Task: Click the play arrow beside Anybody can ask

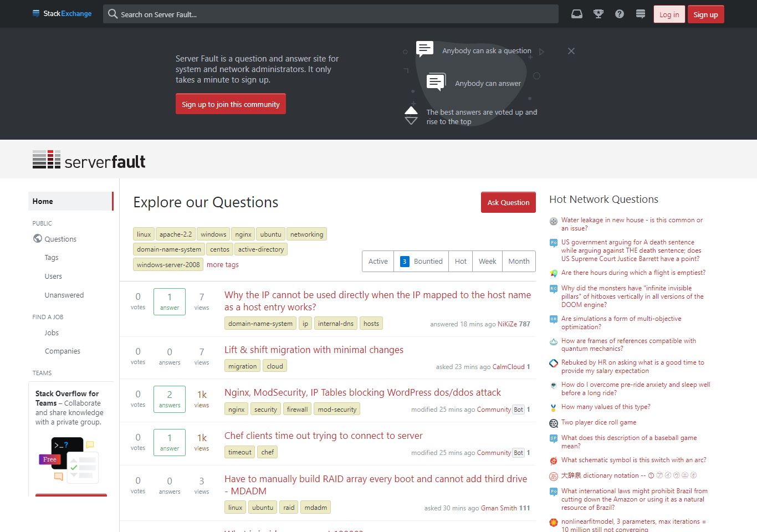Action: click(x=541, y=52)
